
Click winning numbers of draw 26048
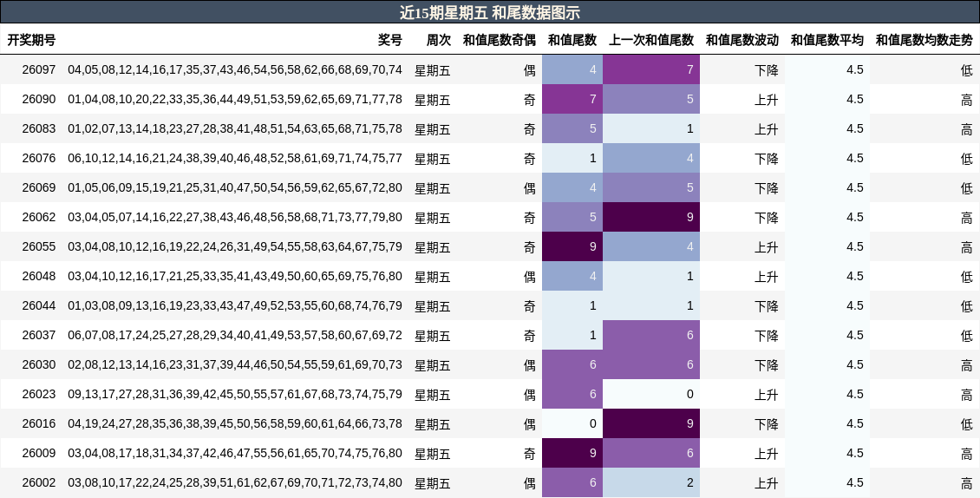click(x=235, y=276)
